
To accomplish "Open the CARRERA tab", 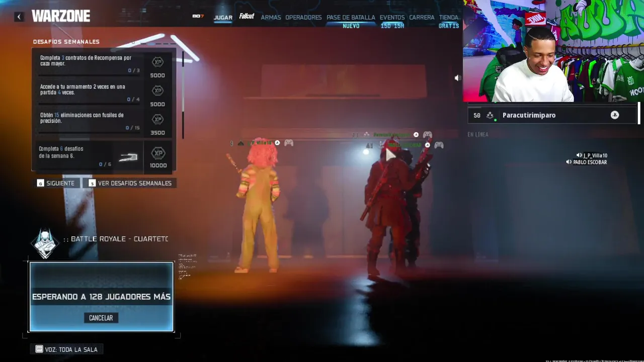I will coord(422,18).
